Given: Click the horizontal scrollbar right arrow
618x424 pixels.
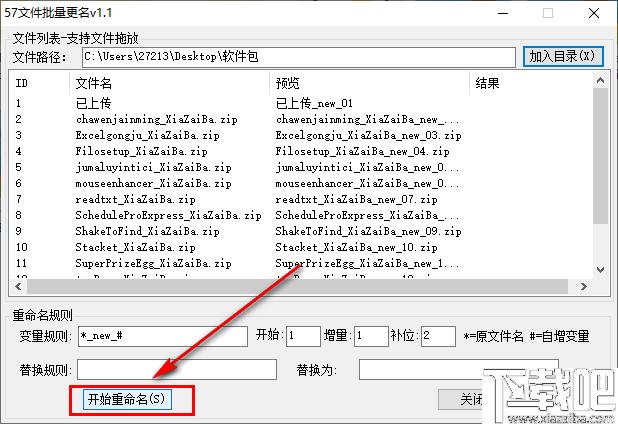Looking at the screenshot, I should pyautogui.click(x=584, y=286).
